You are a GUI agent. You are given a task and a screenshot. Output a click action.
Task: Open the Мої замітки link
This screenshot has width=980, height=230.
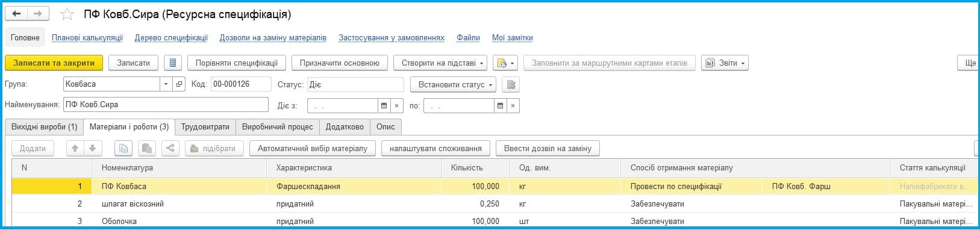tap(513, 37)
